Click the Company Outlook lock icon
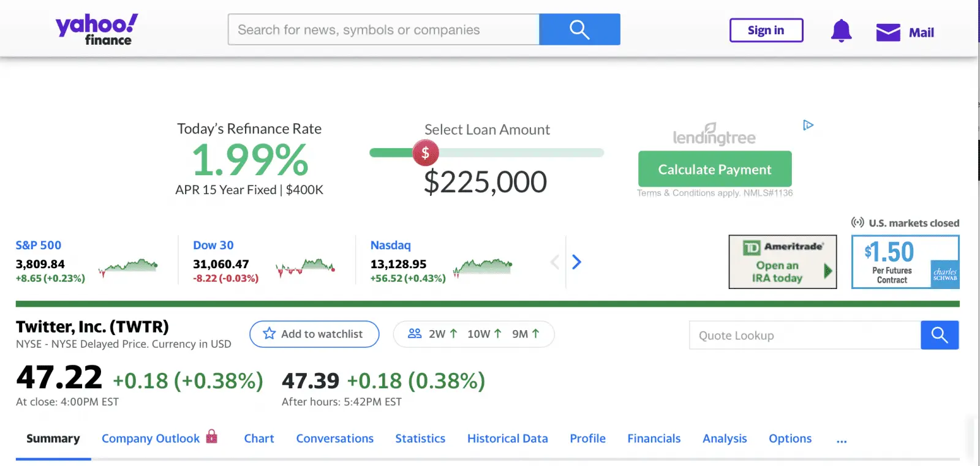The height and width of the screenshot is (466, 980). pos(212,436)
